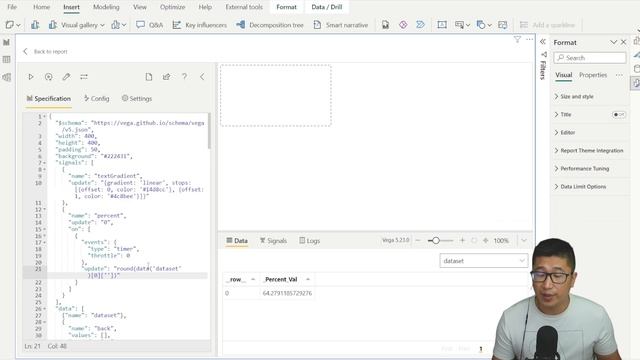Click the zoom out minus button
The height and width of the screenshot is (360, 640).
pyautogui.click(x=418, y=241)
